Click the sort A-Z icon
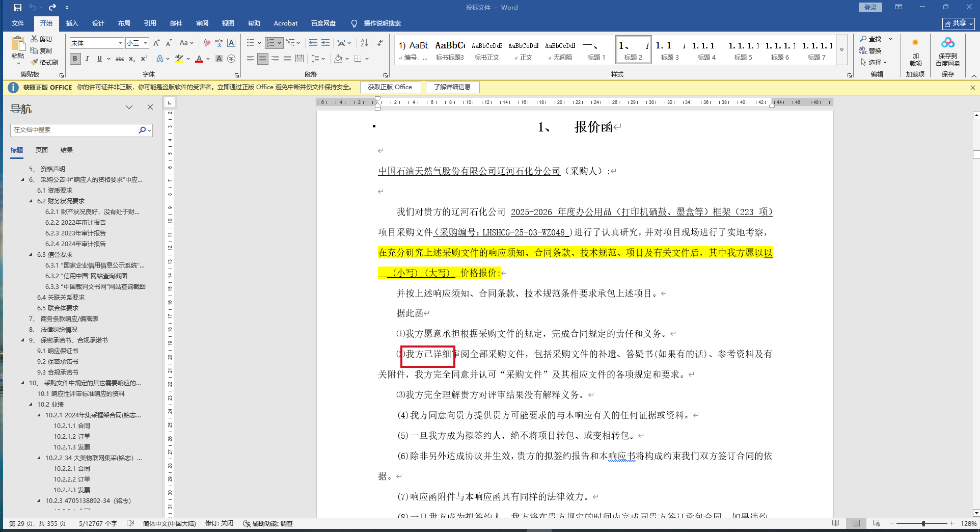Image resolution: width=980 pixels, height=532 pixels. coord(364,43)
